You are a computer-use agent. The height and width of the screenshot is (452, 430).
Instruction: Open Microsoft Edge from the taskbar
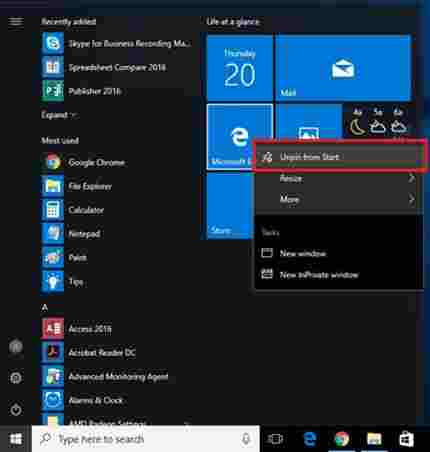pos(310,439)
